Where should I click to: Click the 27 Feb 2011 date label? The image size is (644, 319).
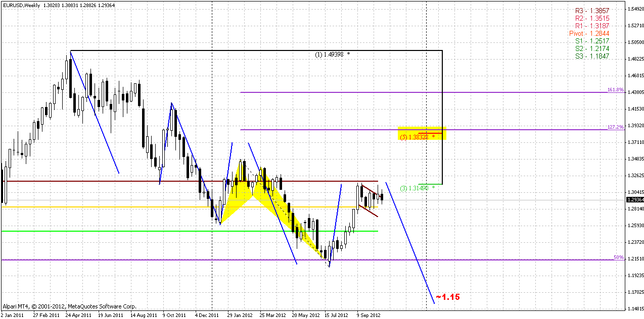click(47, 315)
